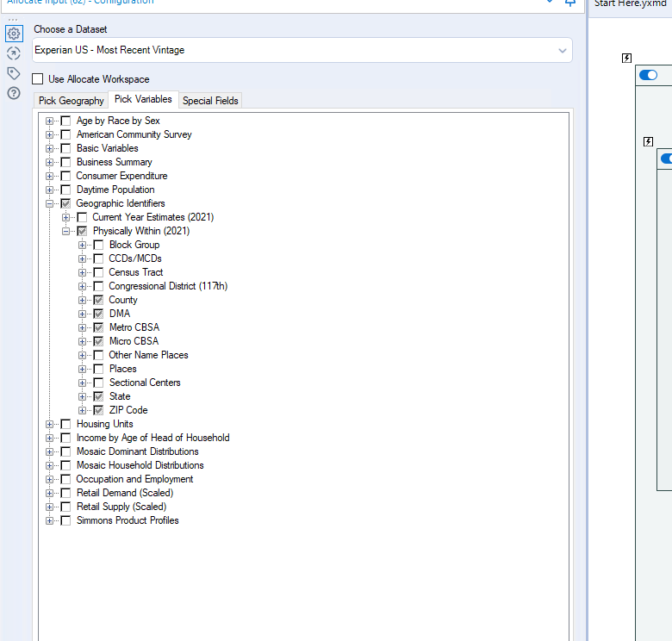This screenshot has height=641, width=672.
Task: Select the Consumer Expenditure tree row
Action: pos(121,176)
